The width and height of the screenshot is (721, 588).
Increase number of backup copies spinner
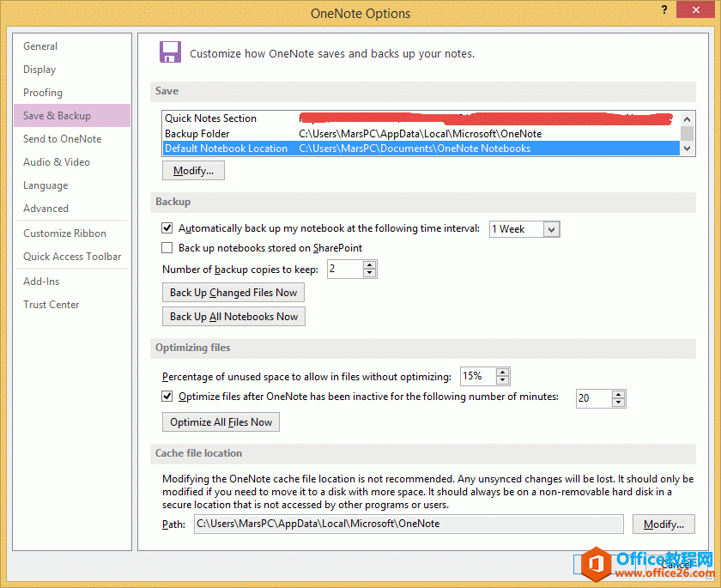[370, 265]
